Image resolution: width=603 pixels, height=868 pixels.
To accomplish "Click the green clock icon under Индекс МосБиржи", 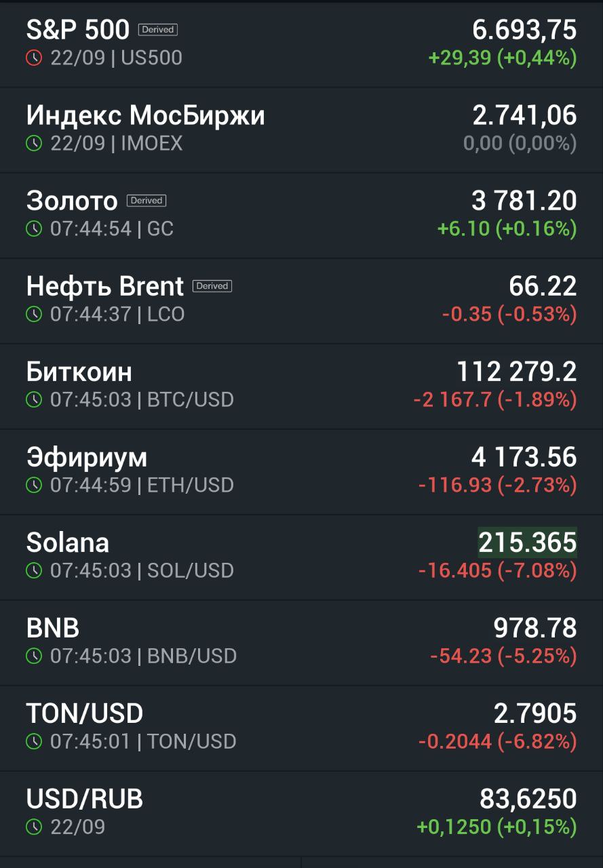I will click(x=34, y=144).
